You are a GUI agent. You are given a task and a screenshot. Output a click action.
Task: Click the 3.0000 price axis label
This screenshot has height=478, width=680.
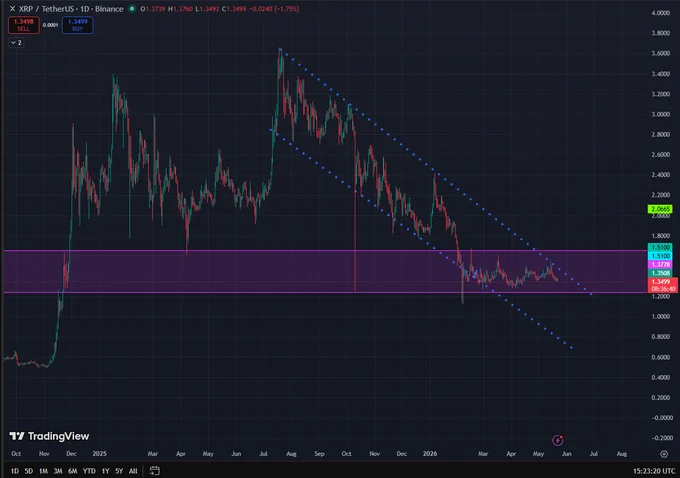click(x=660, y=114)
